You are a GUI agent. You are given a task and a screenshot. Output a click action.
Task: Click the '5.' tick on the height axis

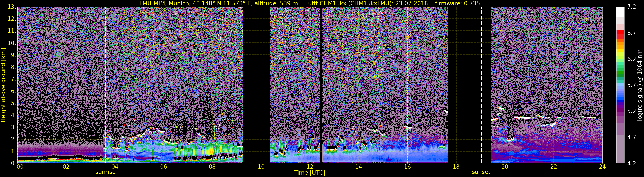(13, 103)
